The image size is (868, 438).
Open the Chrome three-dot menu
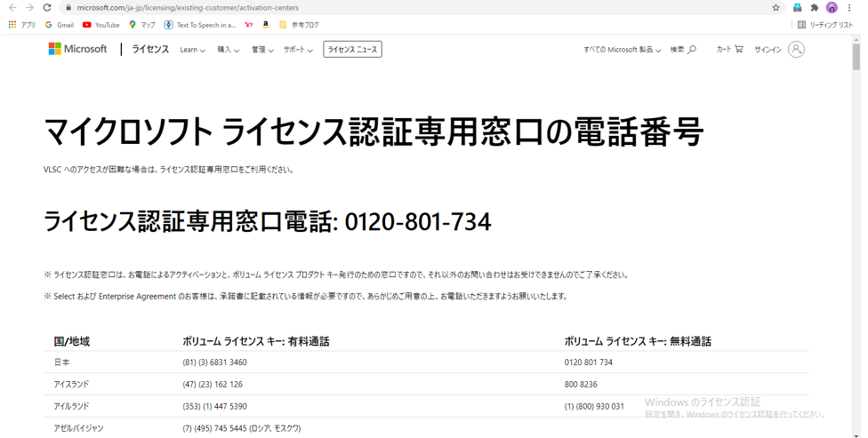point(849,8)
